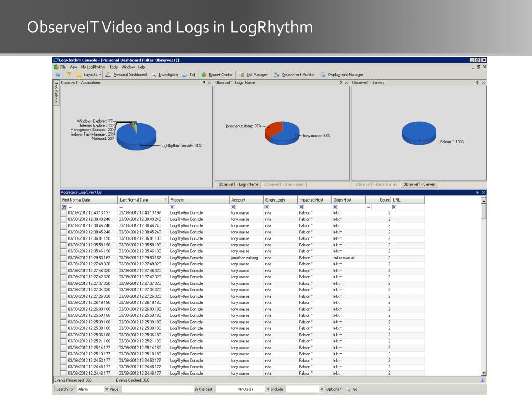Check the row box for 12:24:53.177 event
This screenshot has height=399, width=532.
pyautogui.click(x=63, y=361)
